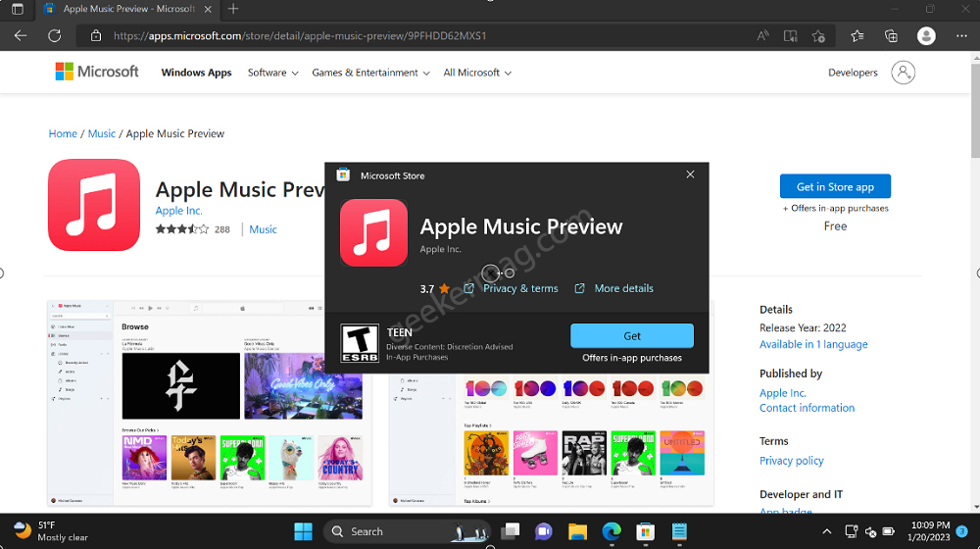Open Notepad icon in taskbar
The width and height of the screenshot is (980, 549).
(x=679, y=531)
